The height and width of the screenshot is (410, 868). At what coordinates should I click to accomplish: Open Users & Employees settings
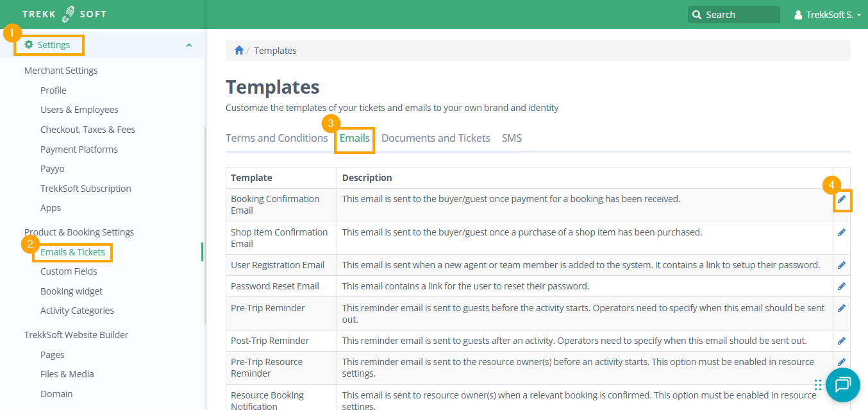tap(79, 110)
